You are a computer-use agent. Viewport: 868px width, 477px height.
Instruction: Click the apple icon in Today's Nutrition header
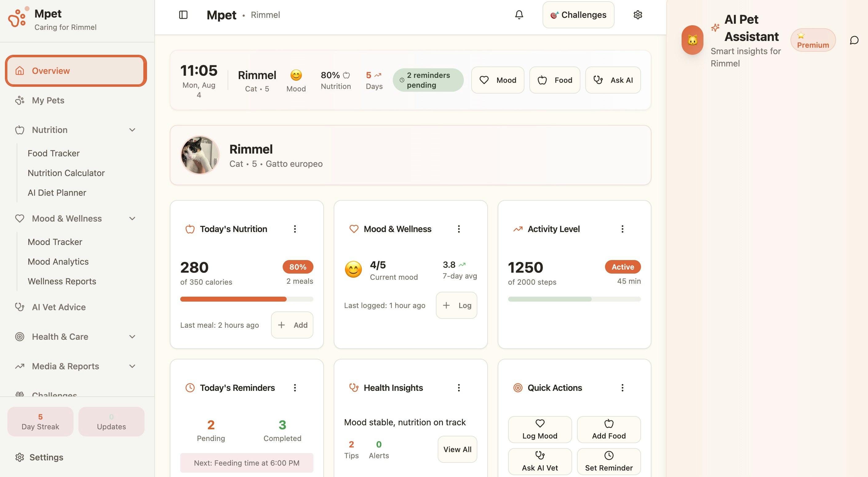(x=190, y=229)
